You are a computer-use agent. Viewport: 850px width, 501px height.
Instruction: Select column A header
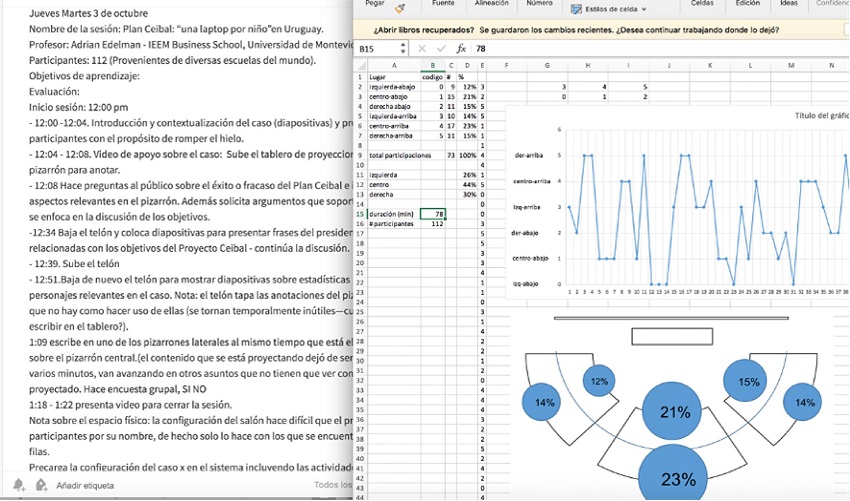[x=394, y=66]
